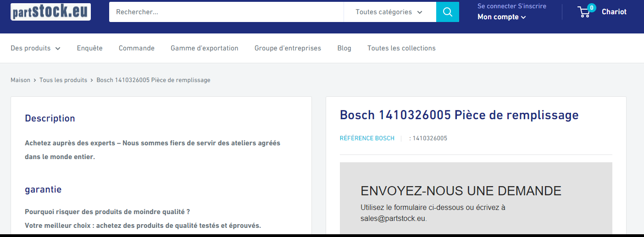Go to the Commande page
This screenshot has width=644, height=237.
pyautogui.click(x=137, y=48)
